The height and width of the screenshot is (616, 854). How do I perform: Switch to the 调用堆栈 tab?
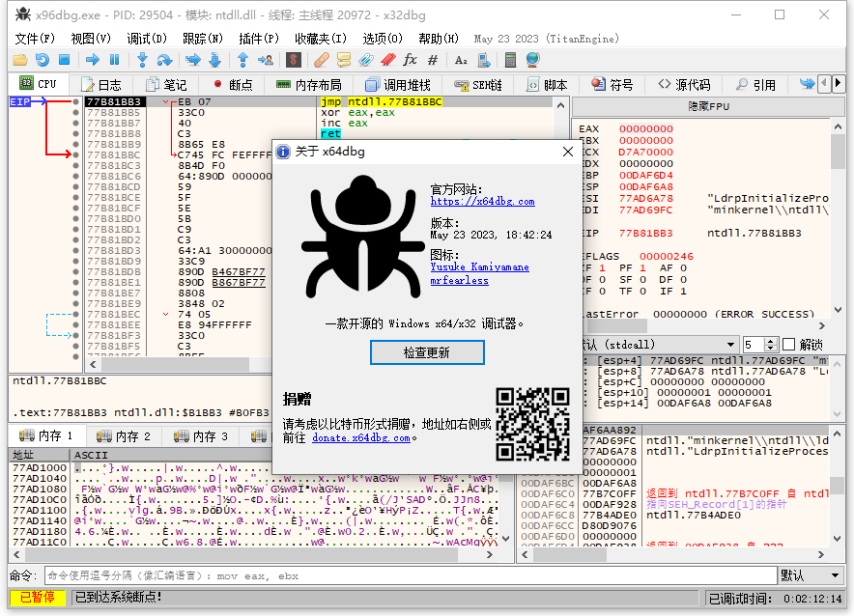[x=398, y=85]
